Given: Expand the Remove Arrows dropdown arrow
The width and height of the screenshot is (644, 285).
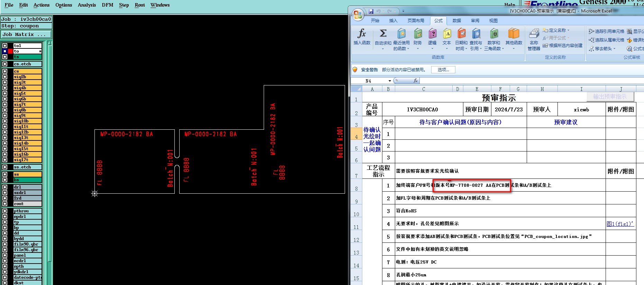Looking at the screenshot, I should click(614, 49).
